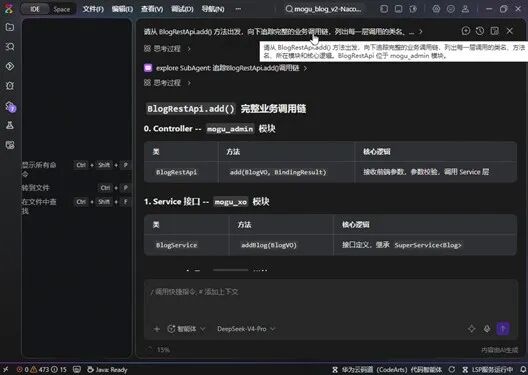
Task: Toggle right sidebar layout icon in title bar
Action: tap(413, 9)
